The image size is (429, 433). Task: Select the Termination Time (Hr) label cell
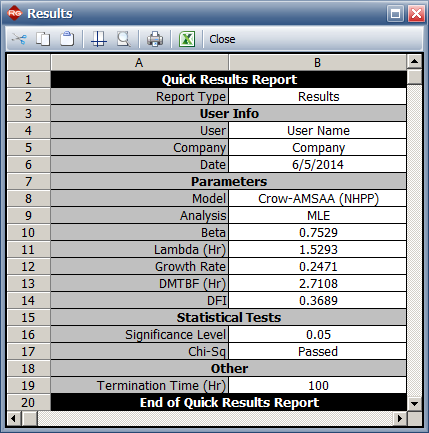click(x=139, y=385)
